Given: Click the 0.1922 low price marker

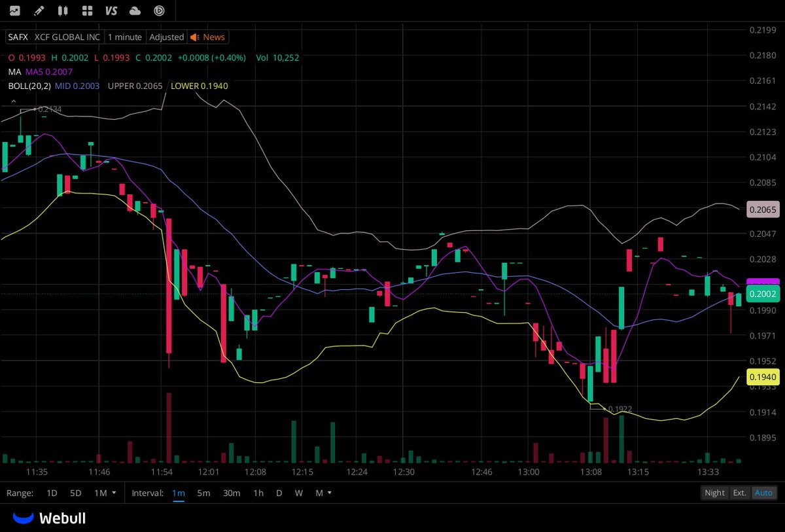Looking at the screenshot, I should click(x=620, y=409).
